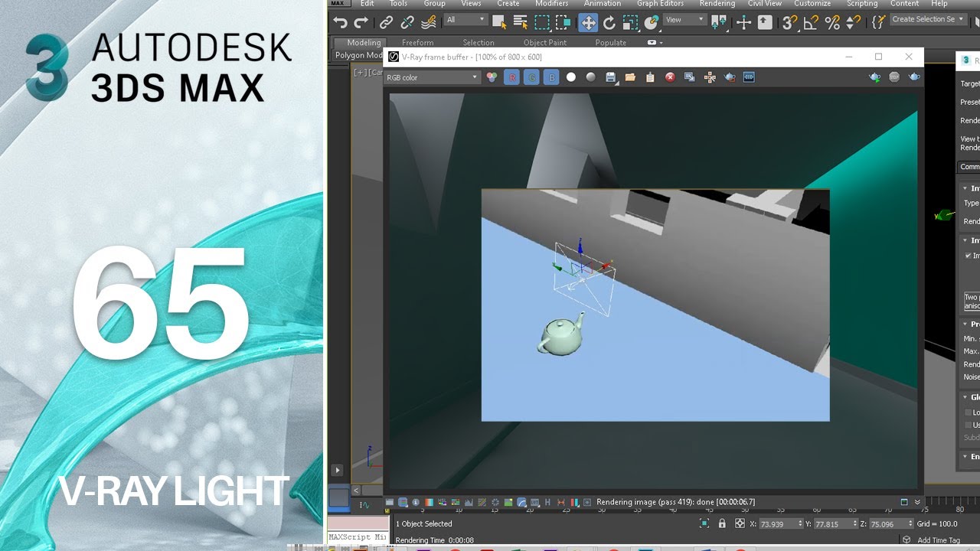Viewport: 980px width, 551px height.
Task: Toggle the red channel in frame buffer
Action: click(x=511, y=77)
